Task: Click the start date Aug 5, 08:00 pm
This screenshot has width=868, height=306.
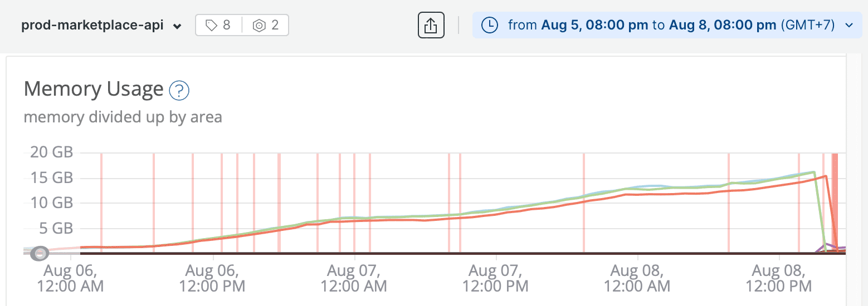Action: (x=596, y=26)
